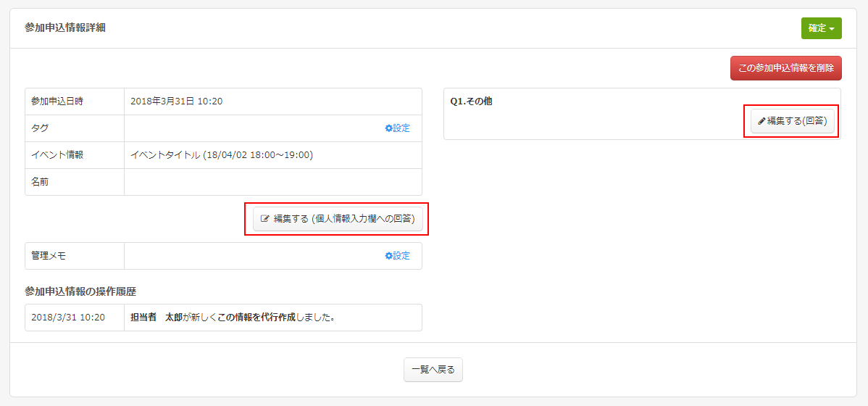Click the gear icon in the 管理メモ row

tap(388, 256)
